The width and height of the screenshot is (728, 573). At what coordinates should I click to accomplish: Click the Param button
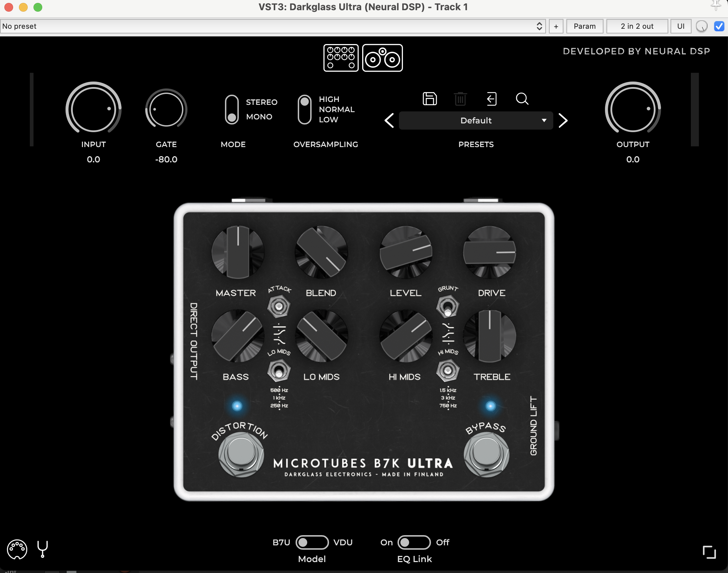[585, 26]
